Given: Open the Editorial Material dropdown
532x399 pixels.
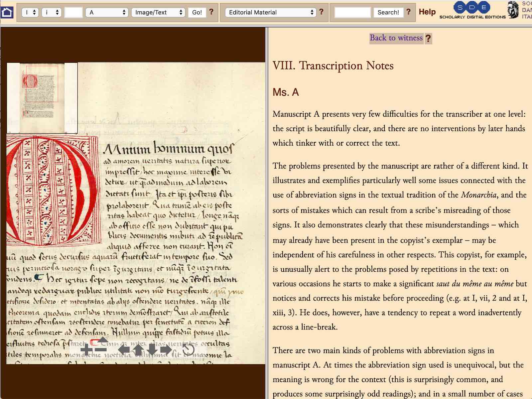Looking at the screenshot, I should (x=270, y=12).
